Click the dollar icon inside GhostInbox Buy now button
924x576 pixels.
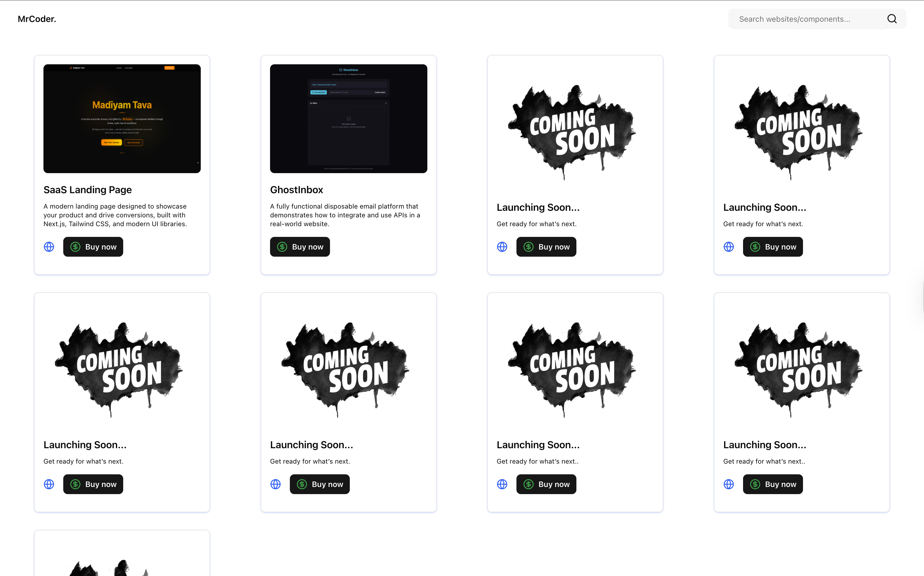coord(282,247)
